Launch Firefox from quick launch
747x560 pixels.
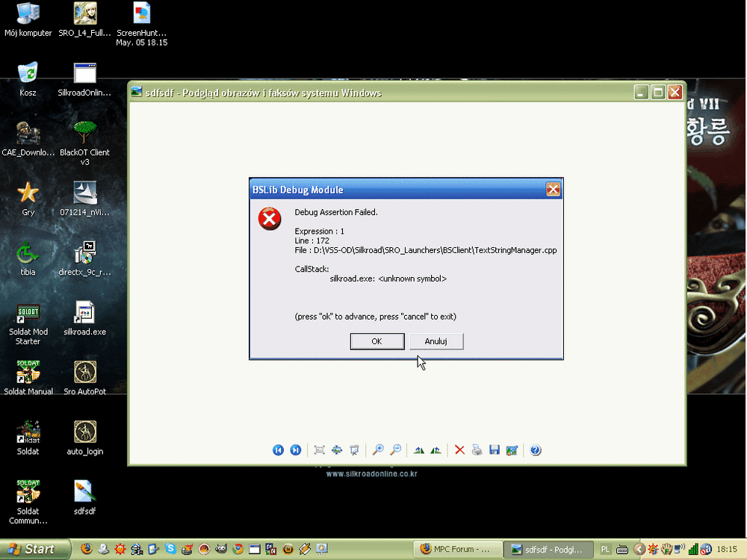pos(86,549)
